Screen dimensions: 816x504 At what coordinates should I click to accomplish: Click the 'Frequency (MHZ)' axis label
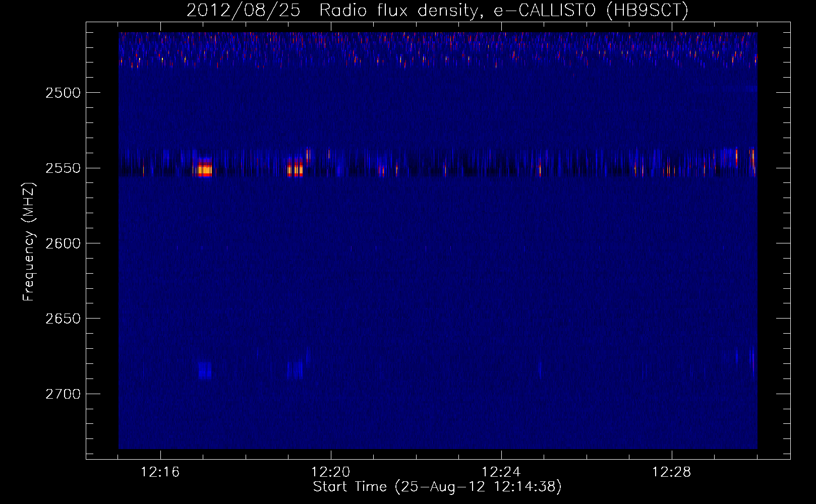coord(29,242)
